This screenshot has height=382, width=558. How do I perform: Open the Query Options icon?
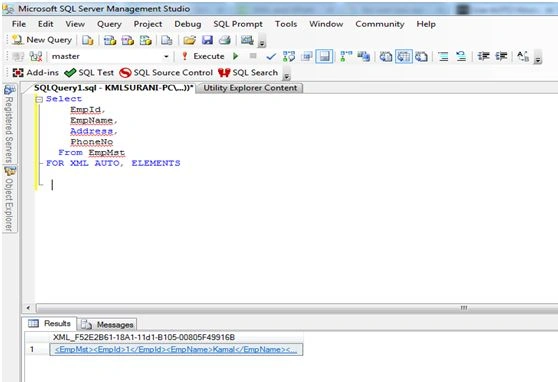(x=306, y=56)
